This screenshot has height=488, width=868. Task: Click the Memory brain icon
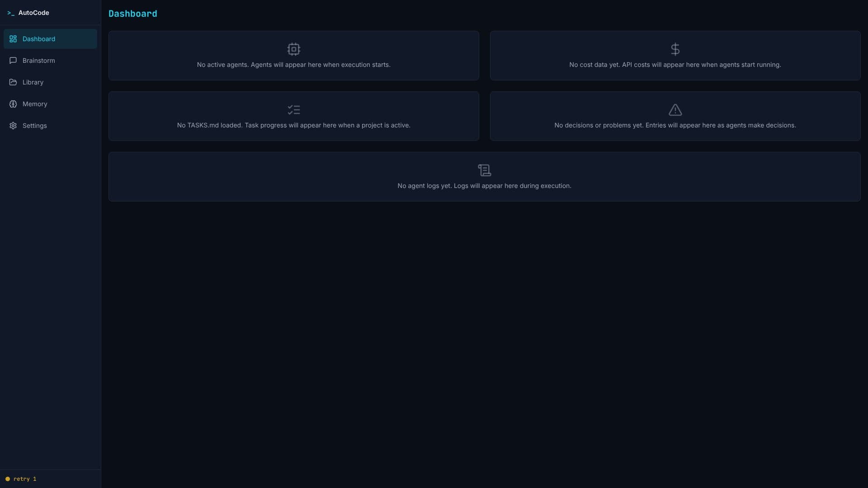coord(13,104)
